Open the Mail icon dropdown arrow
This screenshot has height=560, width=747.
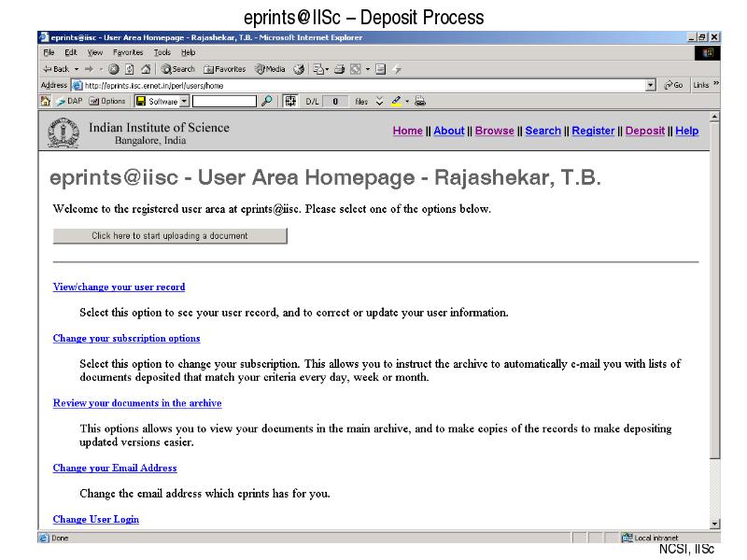[x=327, y=69]
